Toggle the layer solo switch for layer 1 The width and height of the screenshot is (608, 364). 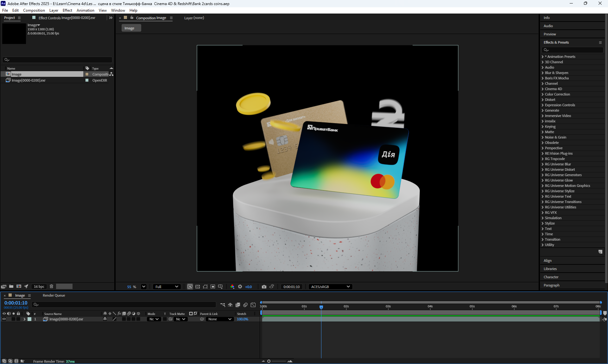[x=14, y=319]
